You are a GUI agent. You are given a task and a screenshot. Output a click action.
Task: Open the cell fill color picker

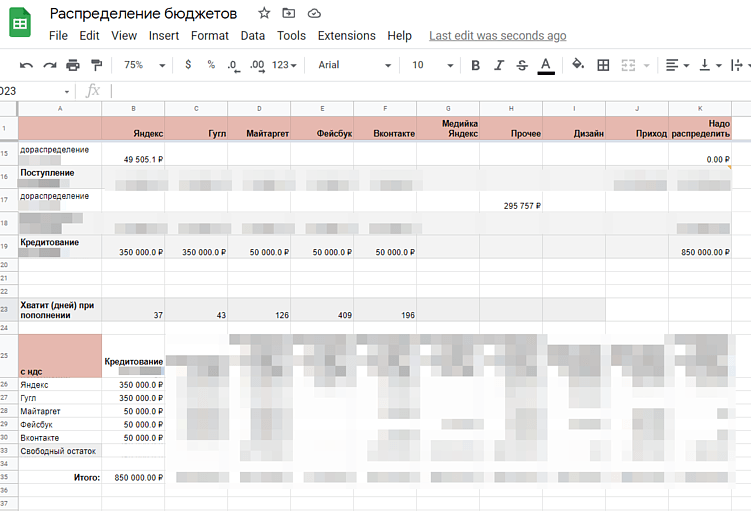[578, 65]
